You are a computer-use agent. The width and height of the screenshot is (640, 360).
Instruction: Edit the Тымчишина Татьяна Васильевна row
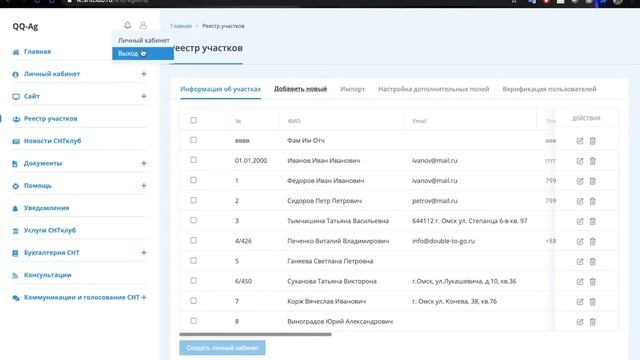click(x=580, y=221)
